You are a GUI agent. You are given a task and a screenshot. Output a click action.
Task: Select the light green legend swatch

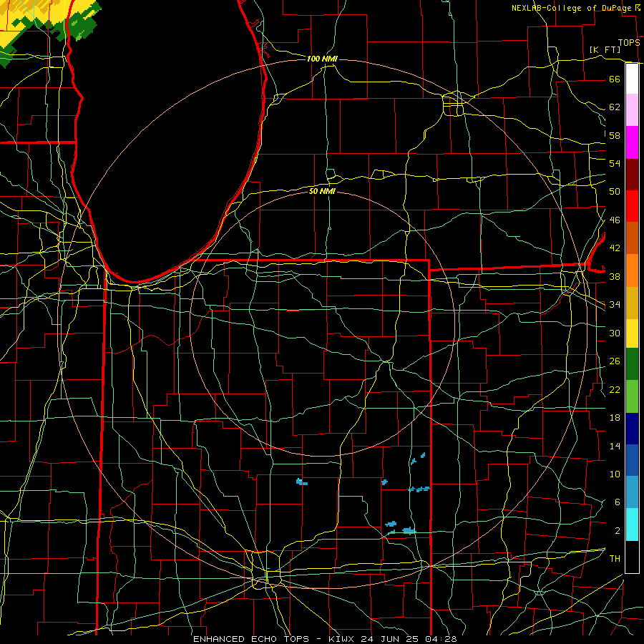pyautogui.click(x=632, y=396)
